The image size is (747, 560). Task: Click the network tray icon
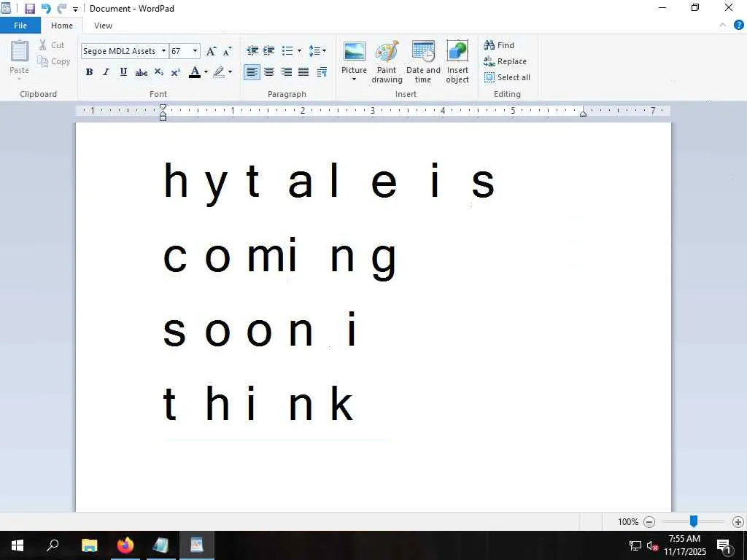[x=635, y=546]
